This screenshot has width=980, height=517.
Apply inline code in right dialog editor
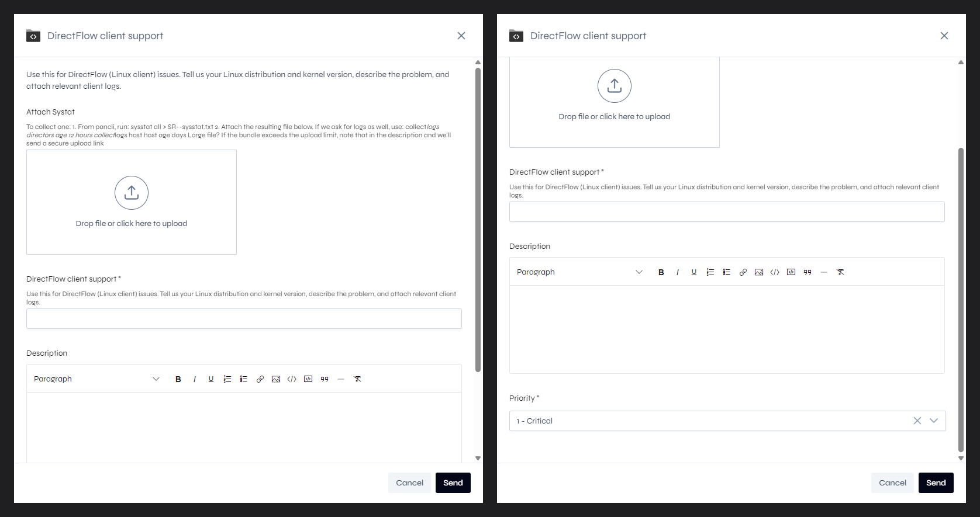coord(775,272)
